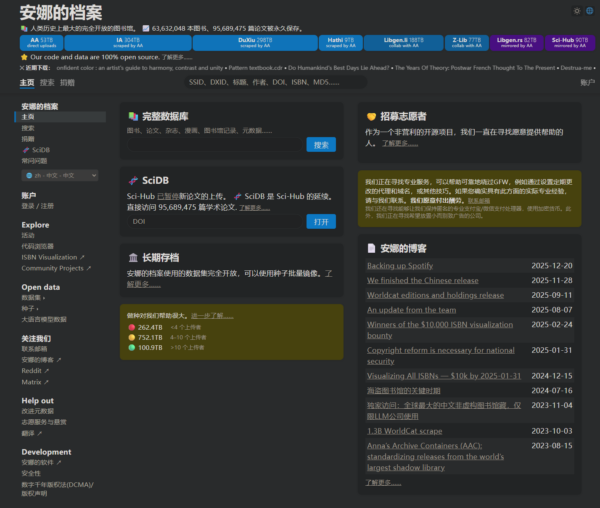Open the Z-Lib 77TB collection bar
This screenshot has height=508, width=600.
[x=466, y=43]
